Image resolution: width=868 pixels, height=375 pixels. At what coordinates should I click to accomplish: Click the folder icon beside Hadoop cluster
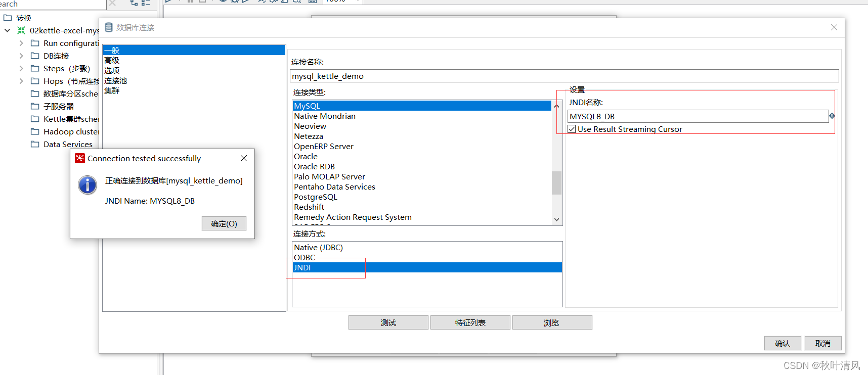[35, 131]
